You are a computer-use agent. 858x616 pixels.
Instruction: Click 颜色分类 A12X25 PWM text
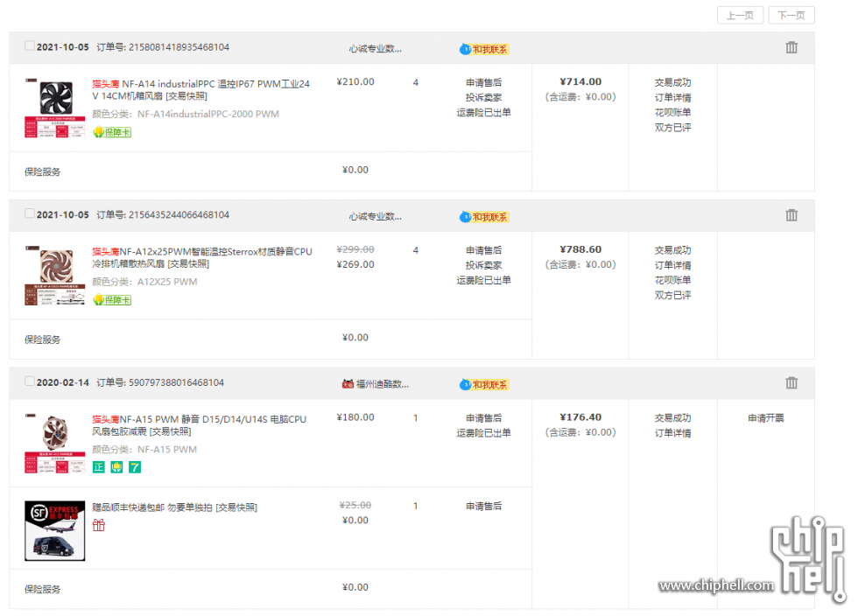tap(144, 282)
